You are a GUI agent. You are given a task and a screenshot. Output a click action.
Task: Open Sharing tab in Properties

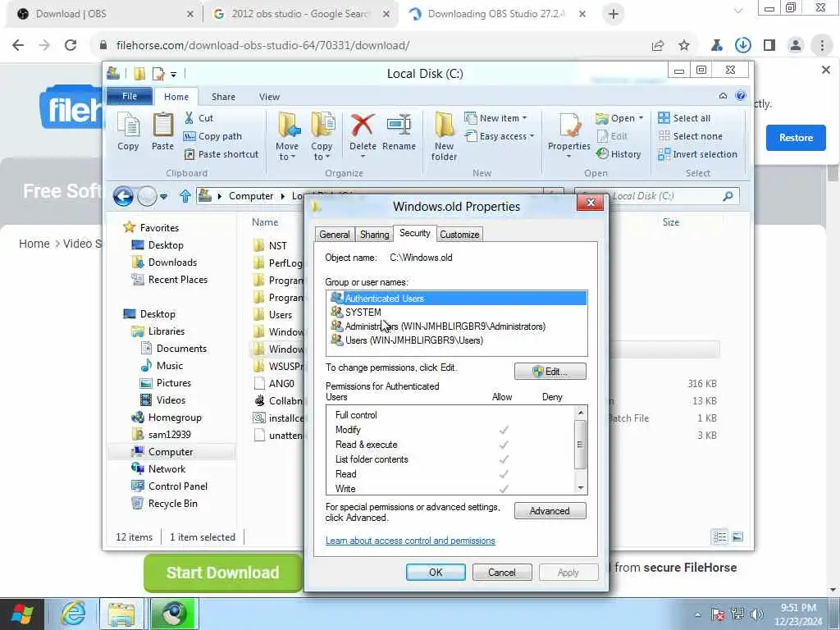click(374, 234)
